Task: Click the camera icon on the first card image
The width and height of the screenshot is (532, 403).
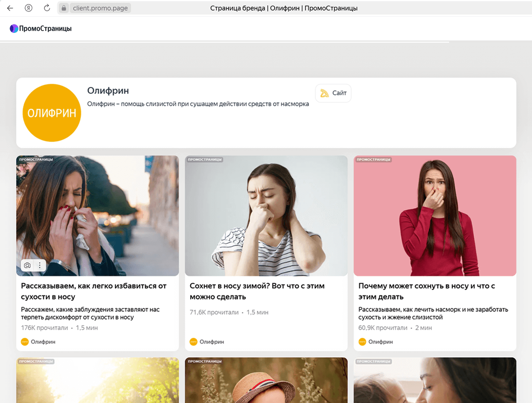Action: pos(27,265)
